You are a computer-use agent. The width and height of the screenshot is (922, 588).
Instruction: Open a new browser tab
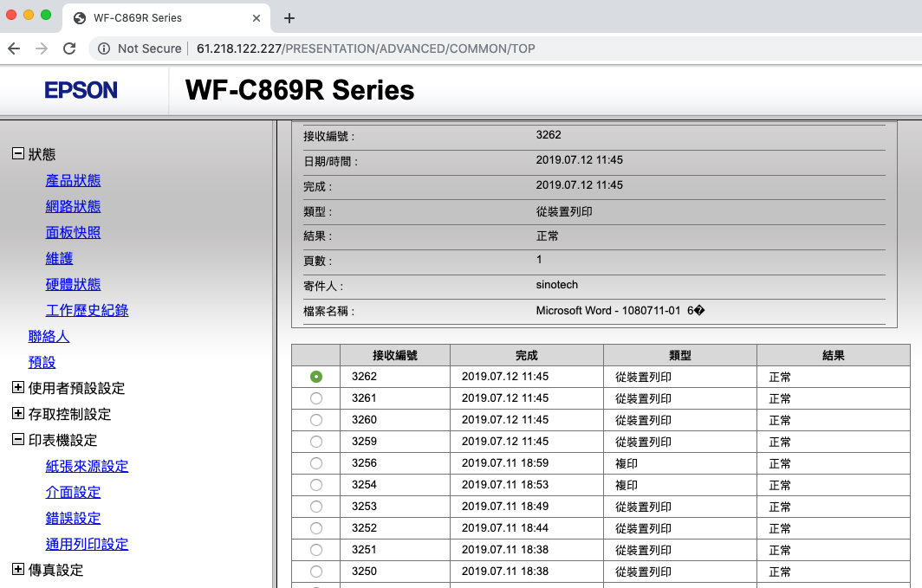pos(289,18)
